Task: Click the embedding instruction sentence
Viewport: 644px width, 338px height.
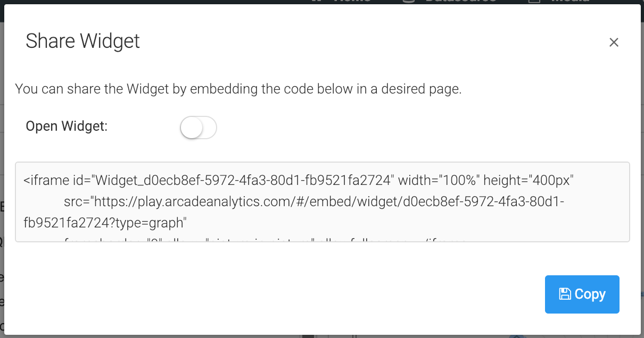Action: [x=238, y=89]
